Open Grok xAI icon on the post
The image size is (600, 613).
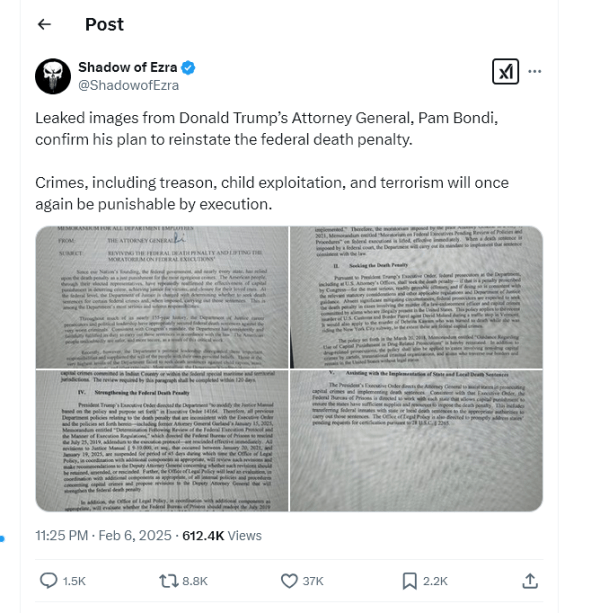pos(505,72)
